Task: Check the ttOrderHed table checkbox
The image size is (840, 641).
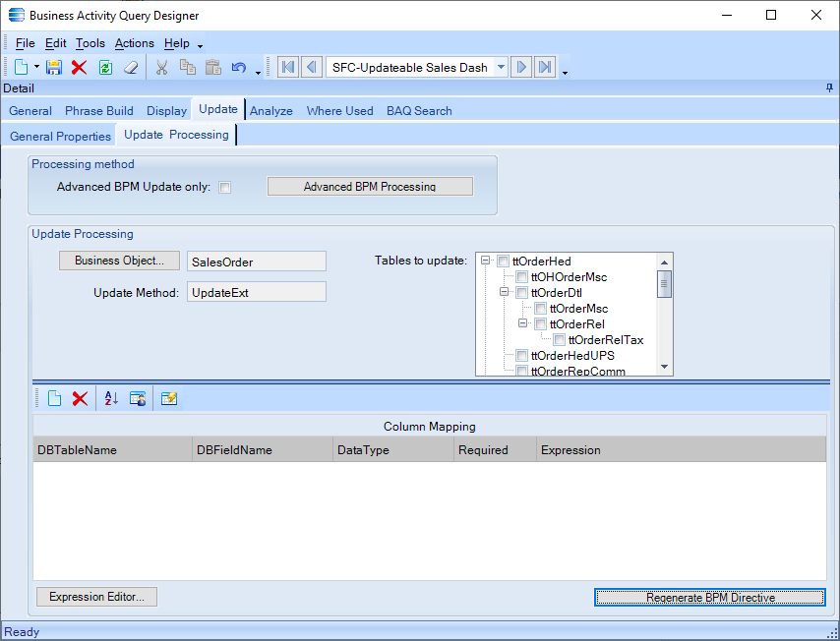Action: click(503, 262)
